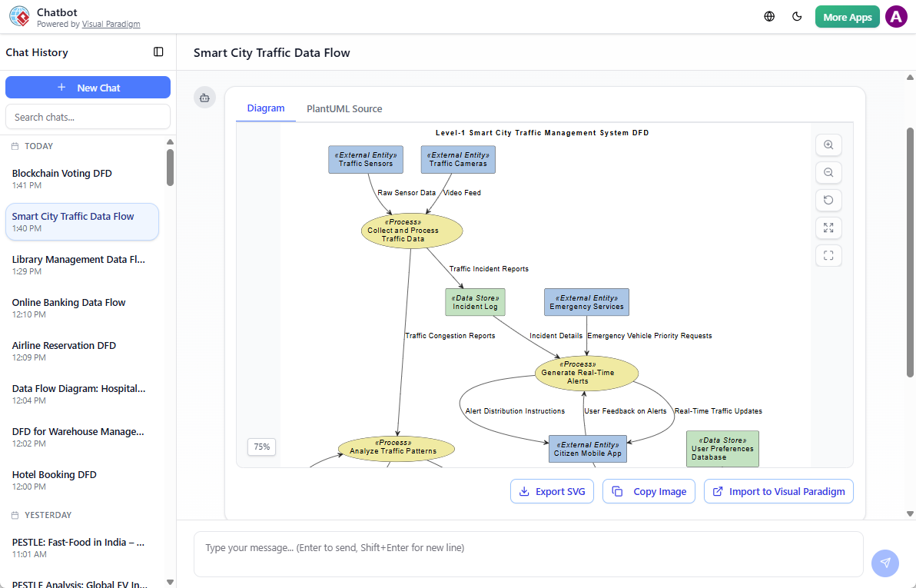Zoom out of the diagram
This screenshot has width=916, height=588.
(828, 172)
